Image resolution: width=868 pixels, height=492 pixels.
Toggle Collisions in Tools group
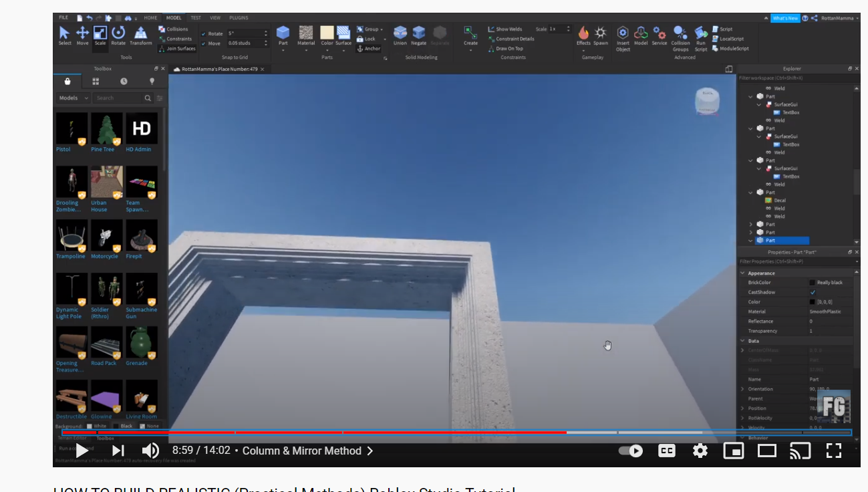(173, 29)
